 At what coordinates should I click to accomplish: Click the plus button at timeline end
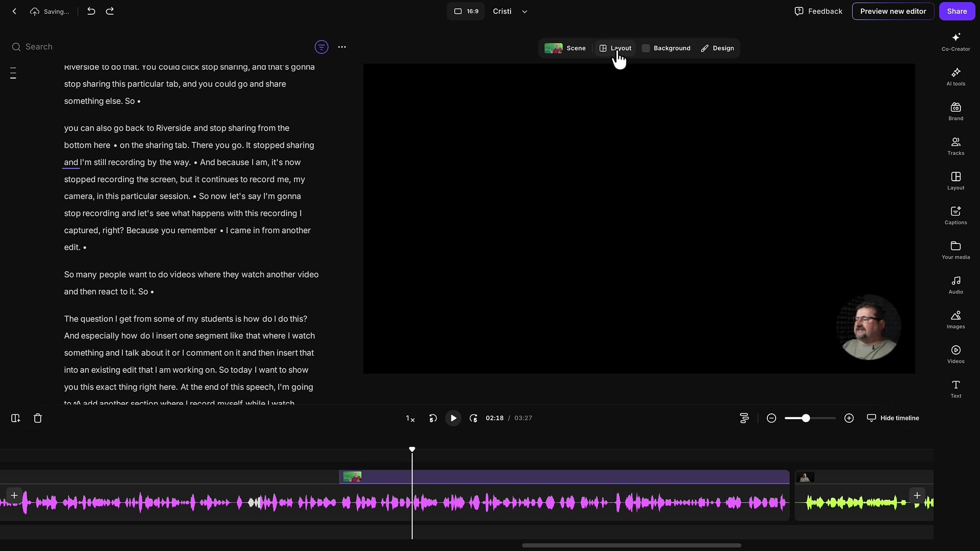click(917, 496)
